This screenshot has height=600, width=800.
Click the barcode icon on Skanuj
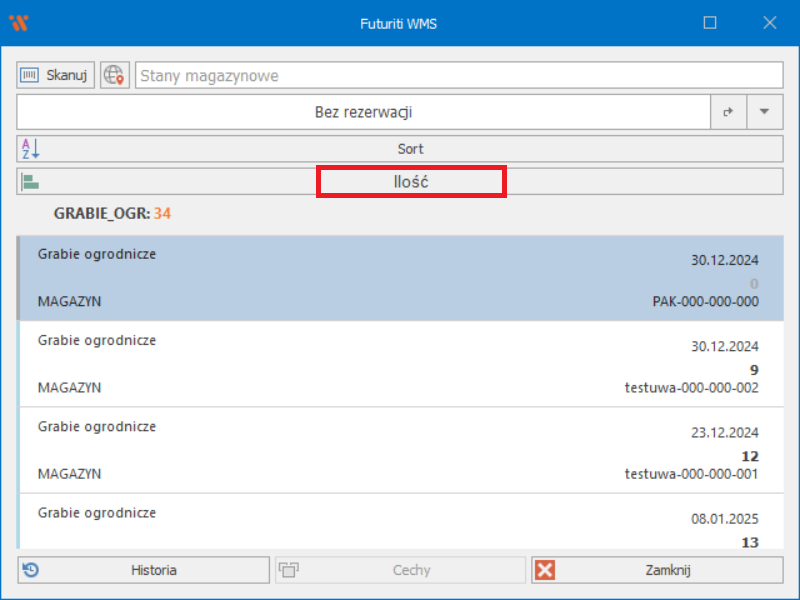tap(30, 75)
